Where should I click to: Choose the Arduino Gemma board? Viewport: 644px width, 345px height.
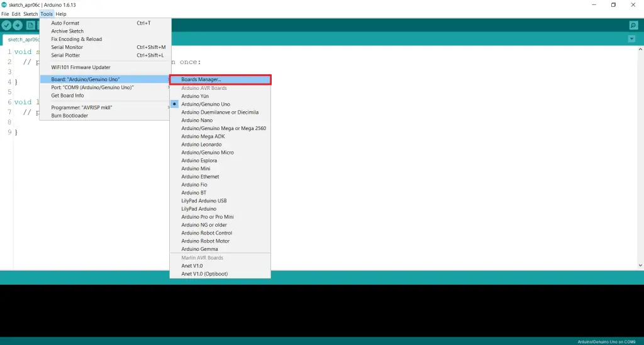point(221,249)
